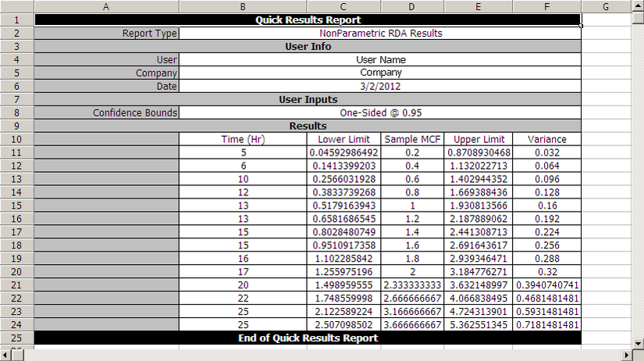Click lower limit value 0.1413399203
The image size is (644, 361).
(x=343, y=166)
